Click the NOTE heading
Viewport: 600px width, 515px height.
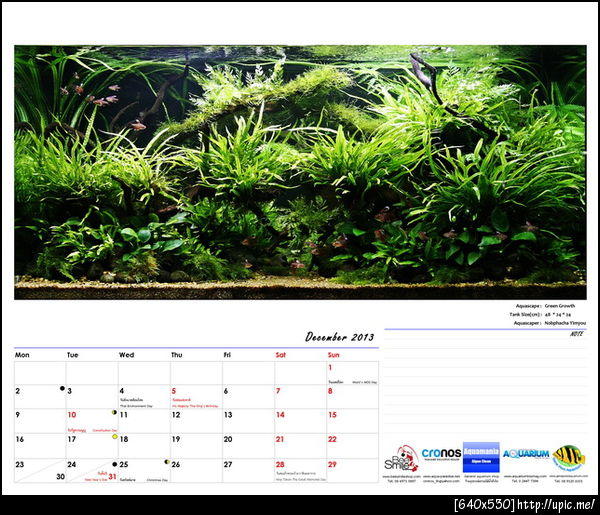[x=577, y=334]
